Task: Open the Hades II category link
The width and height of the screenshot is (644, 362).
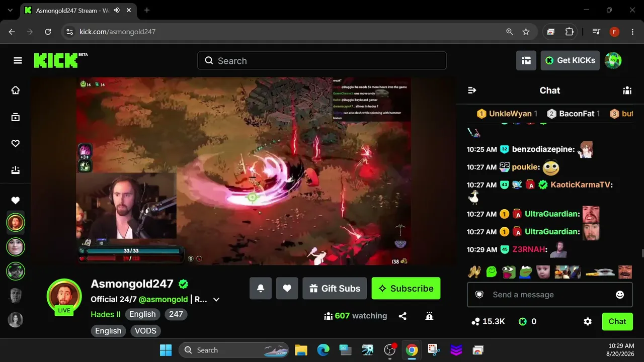Action: click(x=106, y=314)
